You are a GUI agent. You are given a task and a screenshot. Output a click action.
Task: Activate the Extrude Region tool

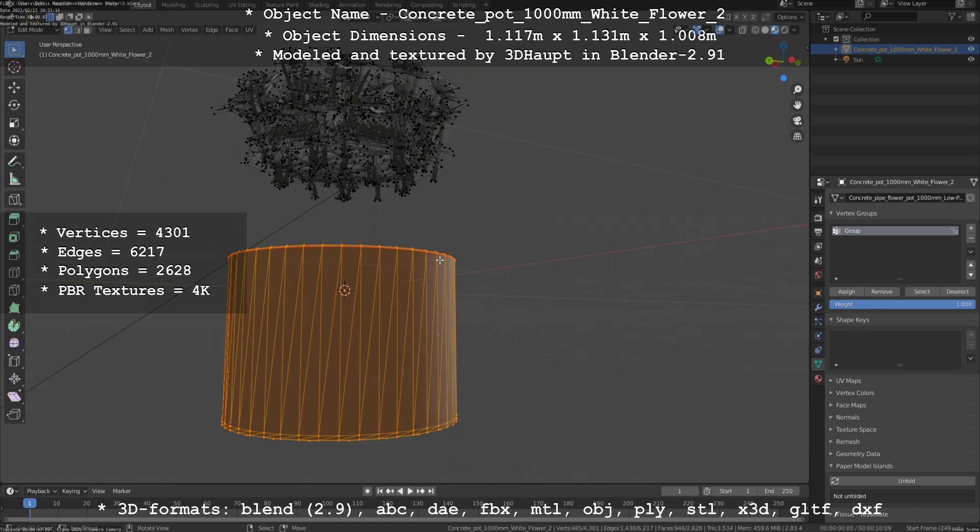[15, 219]
